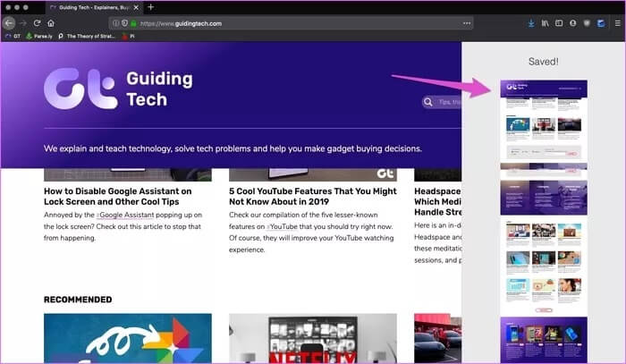Toggle the Firefox sidebar view
The image size is (626, 364).
pyautogui.click(x=559, y=23)
